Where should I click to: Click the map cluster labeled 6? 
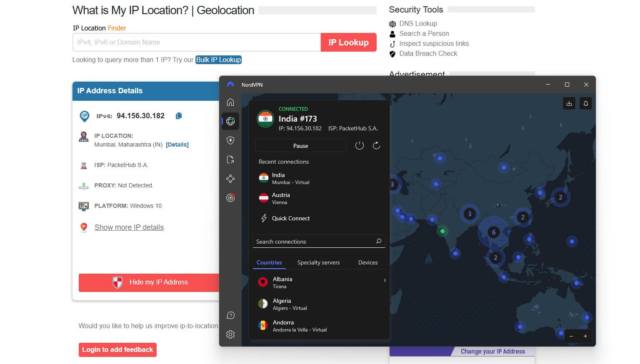pyautogui.click(x=494, y=232)
